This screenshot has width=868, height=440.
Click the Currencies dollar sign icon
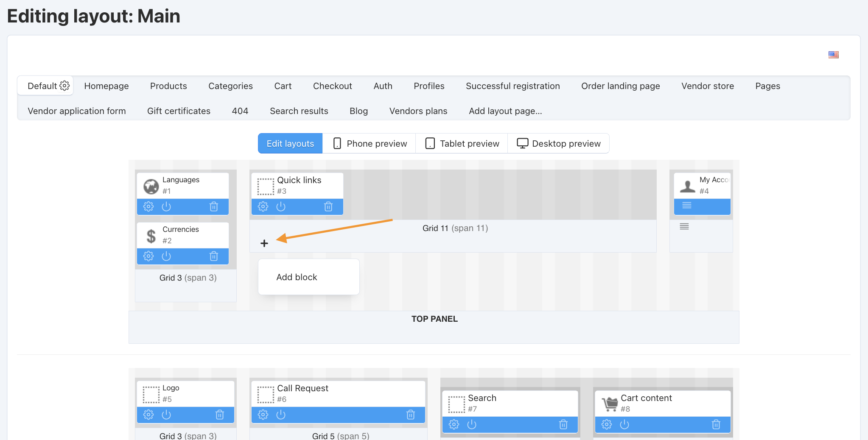[x=151, y=236]
